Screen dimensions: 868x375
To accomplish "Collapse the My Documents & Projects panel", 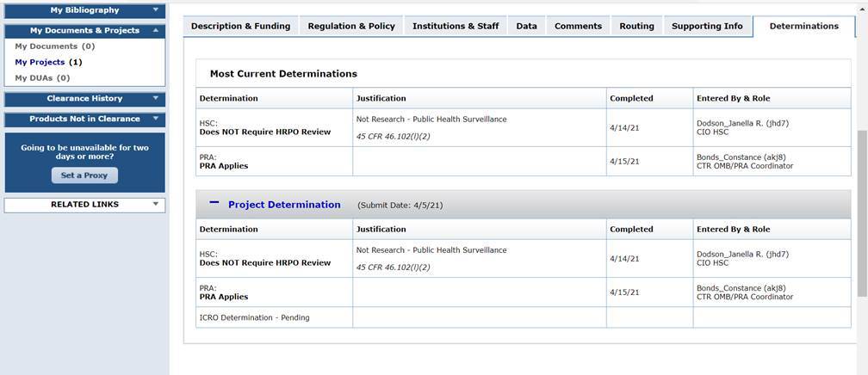I will [156, 30].
